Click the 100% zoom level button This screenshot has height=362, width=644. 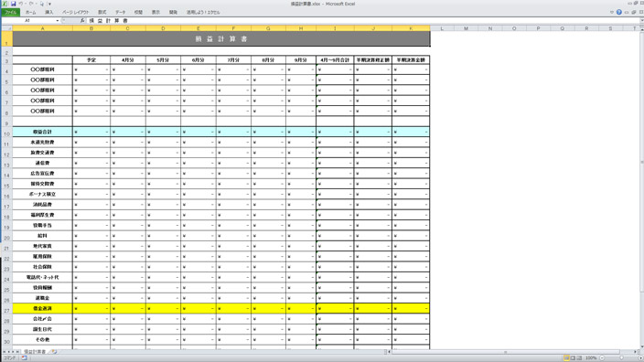591,358
